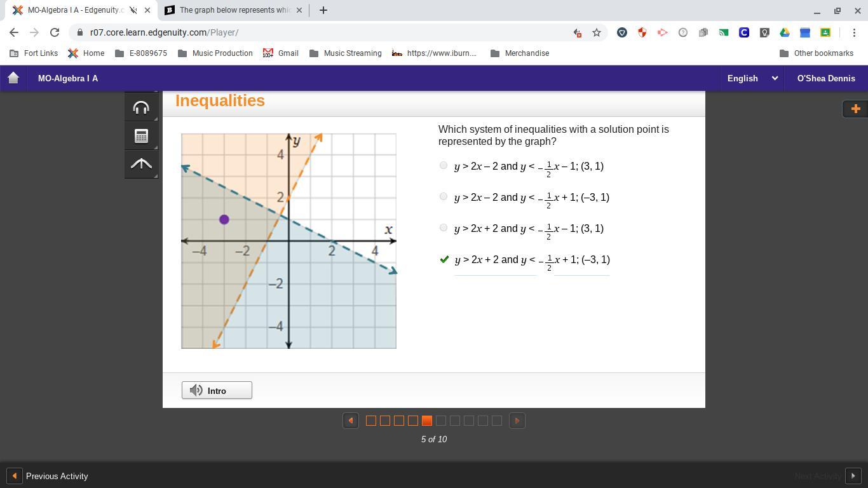Click the checked answer with green checkmark
Screen dimensions: 868x488
tap(444, 259)
